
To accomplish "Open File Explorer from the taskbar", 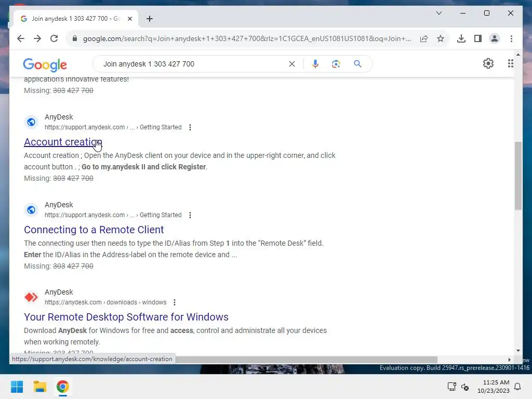I will (x=39, y=387).
